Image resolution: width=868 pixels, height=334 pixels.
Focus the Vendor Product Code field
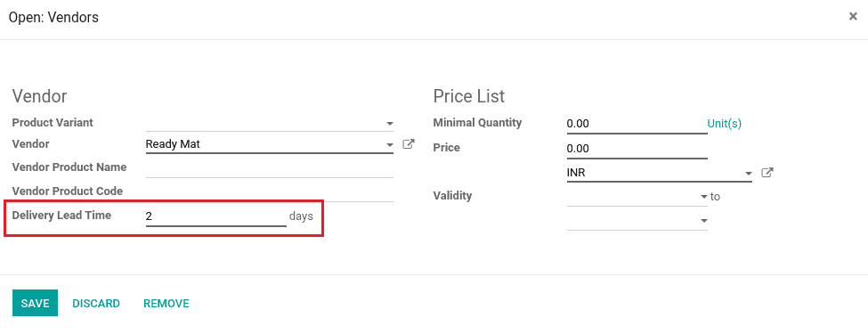[x=270, y=191]
